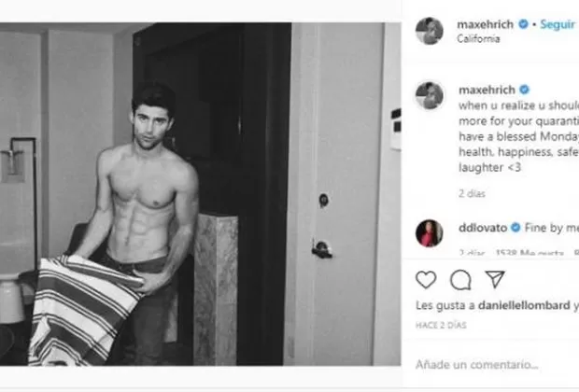Click the 'HACE 2 DÍAS' post timestamp

pyautogui.click(x=441, y=325)
